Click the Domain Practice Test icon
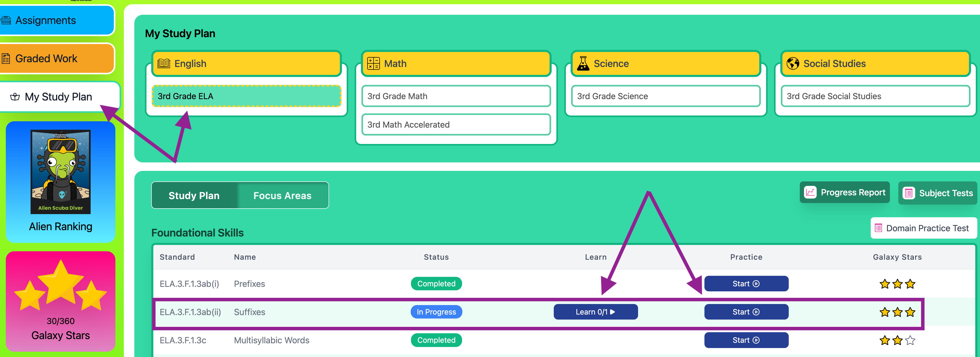 coord(878,228)
